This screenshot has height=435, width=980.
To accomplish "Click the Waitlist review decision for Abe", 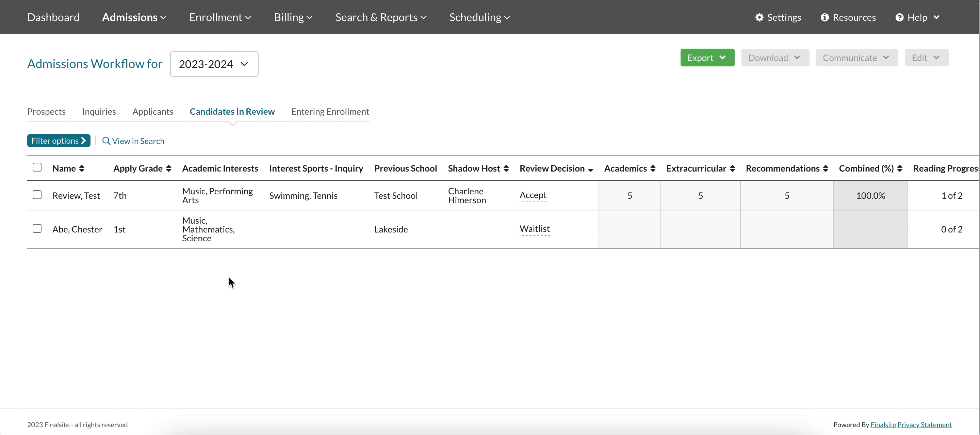I will [534, 229].
